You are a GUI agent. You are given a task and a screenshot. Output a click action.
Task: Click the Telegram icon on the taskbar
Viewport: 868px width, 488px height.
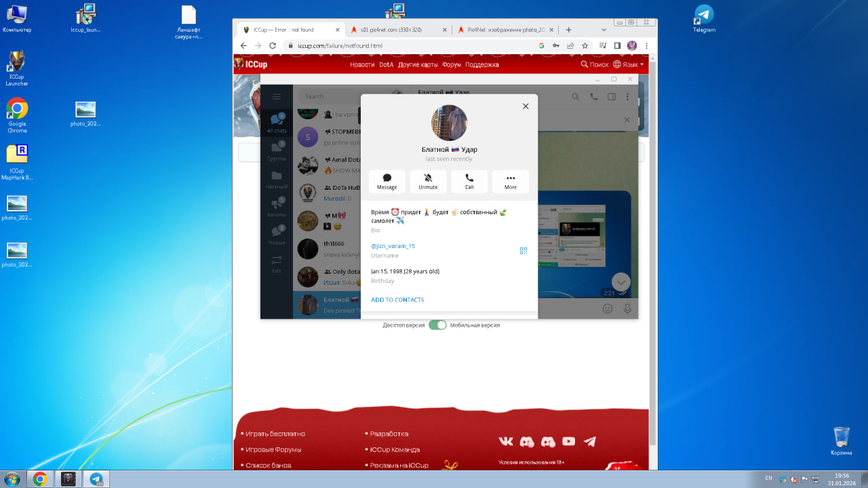tap(96, 479)
